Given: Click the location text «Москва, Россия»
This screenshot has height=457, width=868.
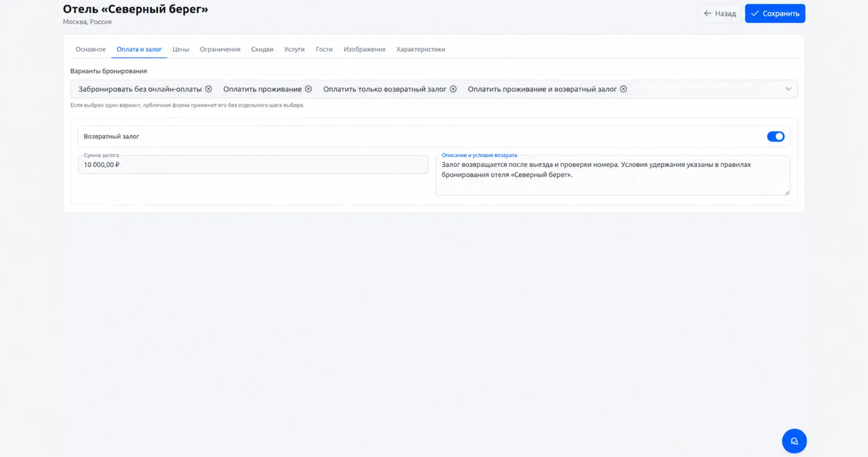Looking at the screenshot, I should coord(87,22).
